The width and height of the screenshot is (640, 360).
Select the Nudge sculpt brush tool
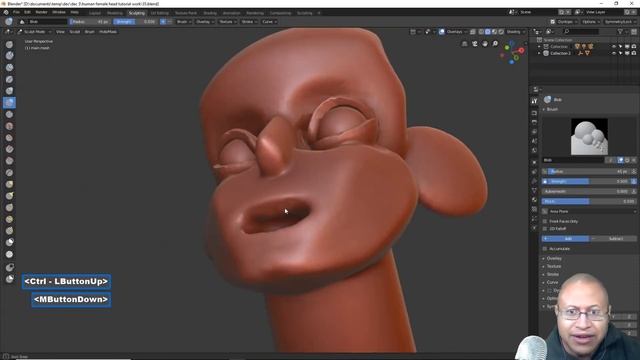tap(9, 219)
